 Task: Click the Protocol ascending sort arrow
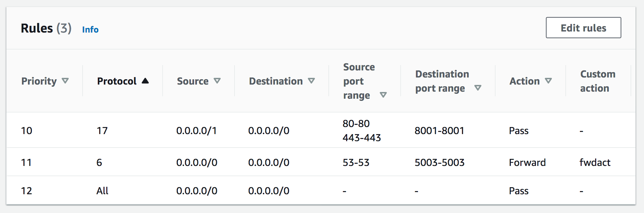coord(145,81)
